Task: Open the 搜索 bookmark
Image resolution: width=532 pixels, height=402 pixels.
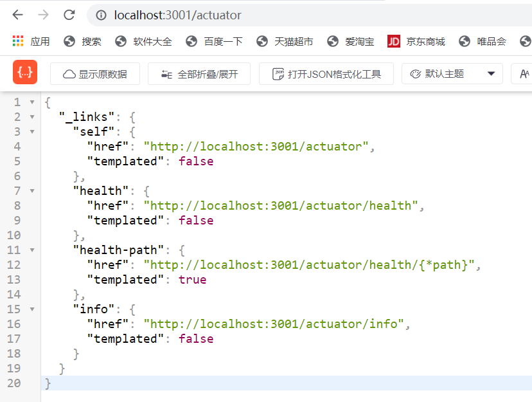Action: [82, 41]
